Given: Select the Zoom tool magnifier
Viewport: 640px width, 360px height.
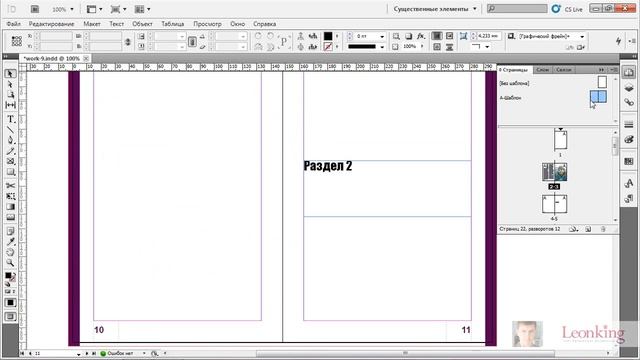Looking at the screenshot, I should pos(11,263).
